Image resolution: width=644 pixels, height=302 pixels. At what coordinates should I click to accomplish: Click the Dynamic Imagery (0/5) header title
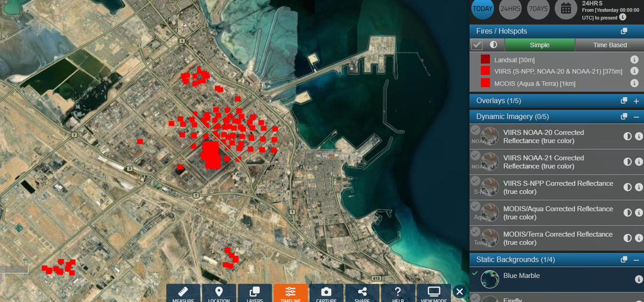(512, 116)
